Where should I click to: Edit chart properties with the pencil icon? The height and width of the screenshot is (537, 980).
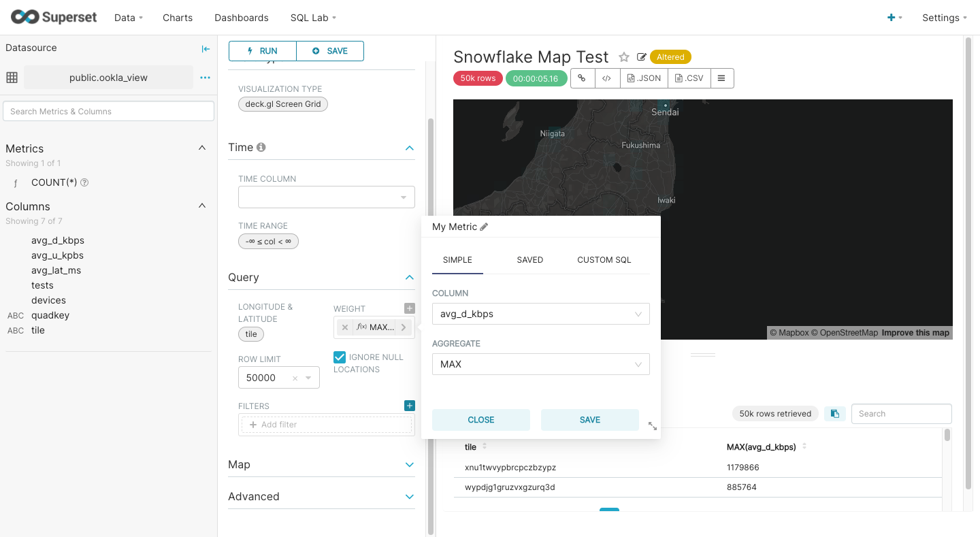pyautogui.click(x=640, y=57)
